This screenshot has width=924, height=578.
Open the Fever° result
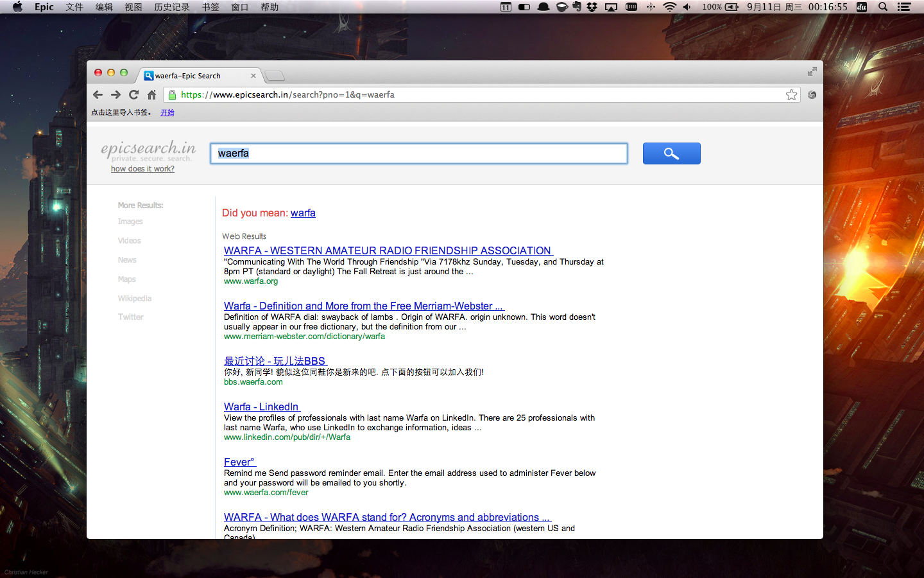[x=240, y=462]
